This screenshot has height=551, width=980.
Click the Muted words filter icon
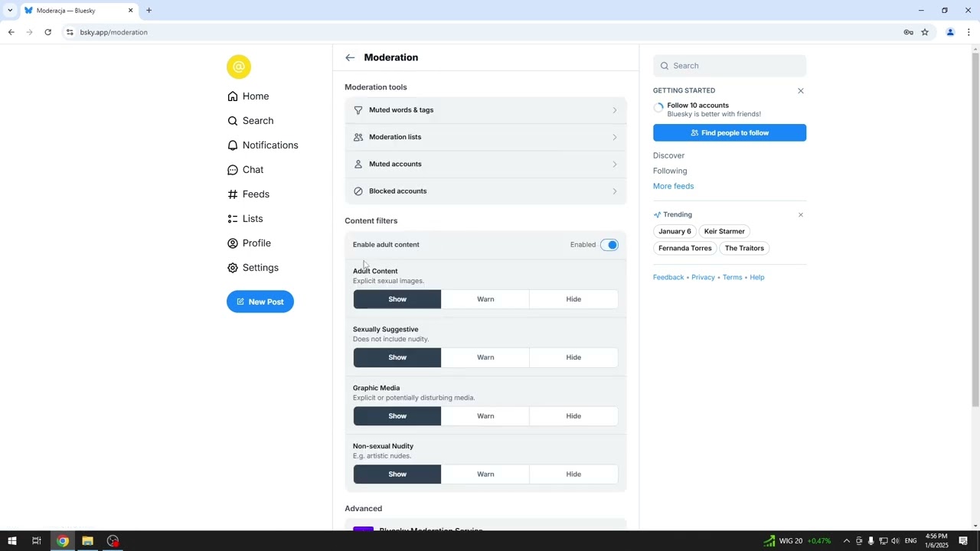(358, 110)
